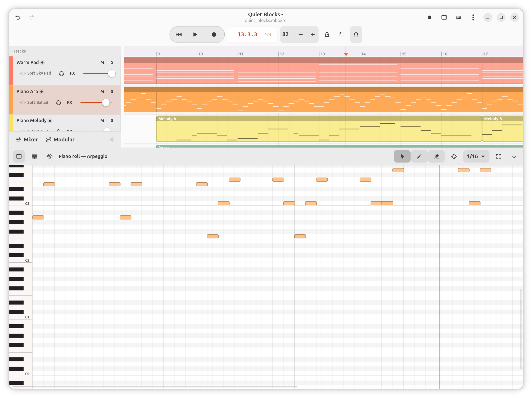Rewind to the start of the song
Screen dimensions: 532x398
click(x=179, y=34)
